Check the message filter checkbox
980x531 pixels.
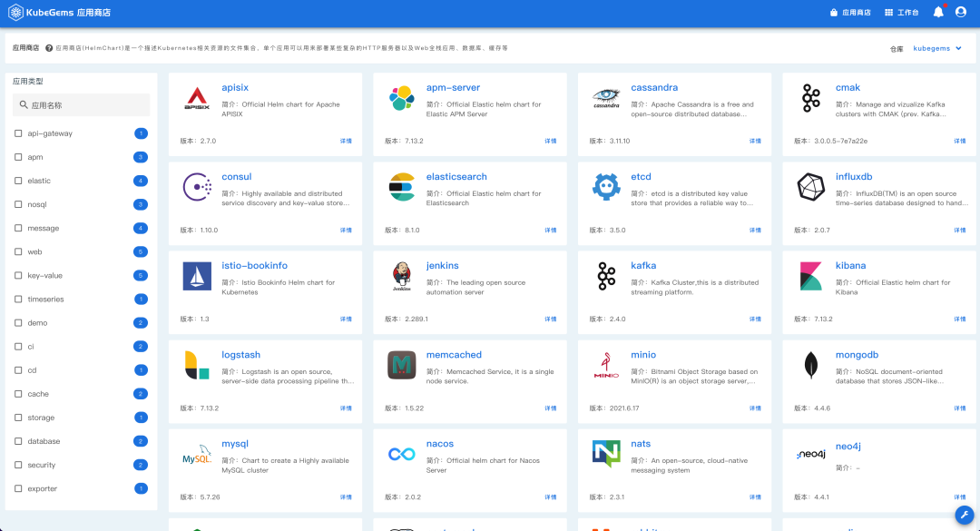pos(18,229)
